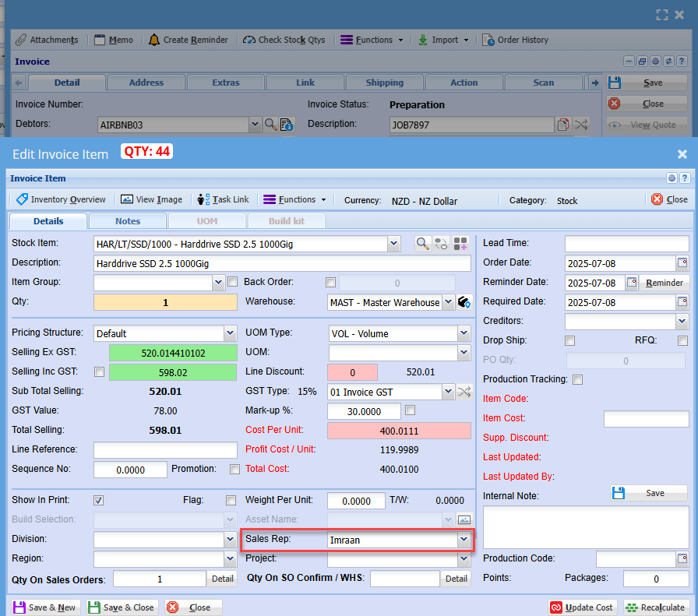Click the green Selling Ex GST field
Screen dimensions: 698x616
173,353
